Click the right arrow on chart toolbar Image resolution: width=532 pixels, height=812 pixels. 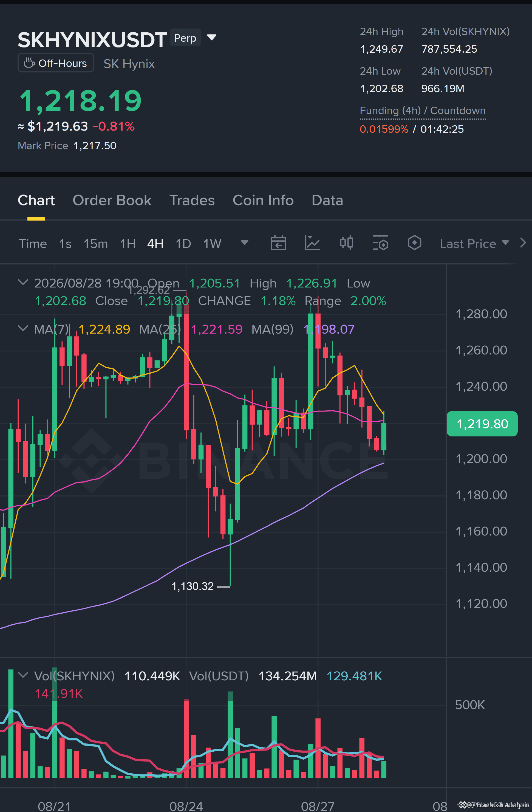coord(523,243)
